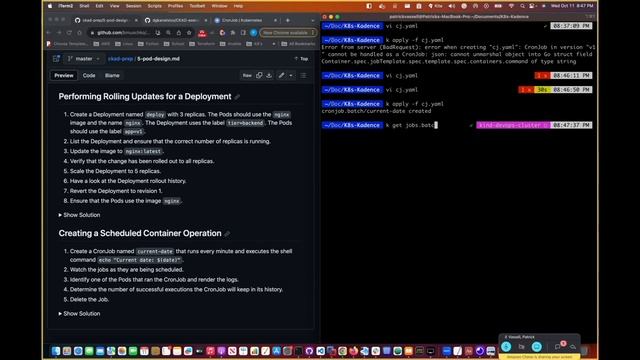The width and height of the screenshot is (640, 360).
Task: Open Visual Studio Code in the Dock
Action: click(x=320, y=351)
